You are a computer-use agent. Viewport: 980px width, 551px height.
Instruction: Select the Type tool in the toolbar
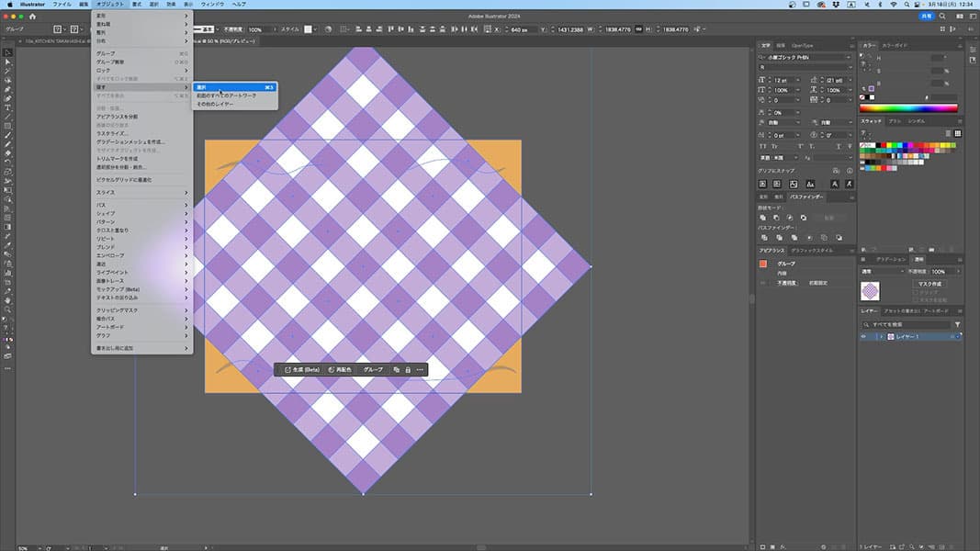7,107
